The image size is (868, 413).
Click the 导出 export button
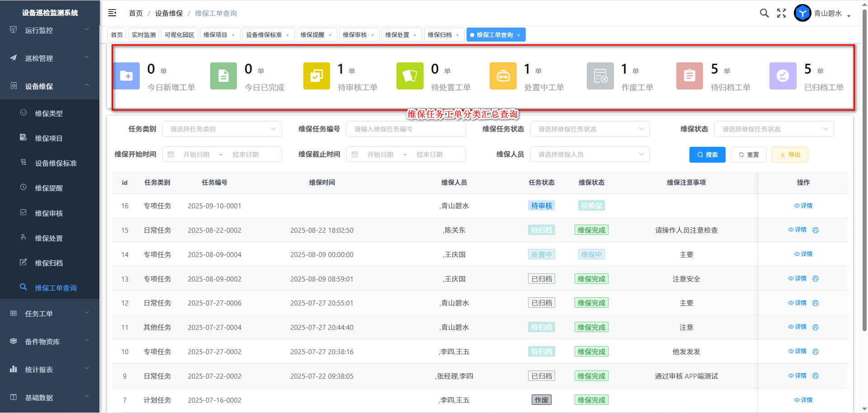point(789,155)
